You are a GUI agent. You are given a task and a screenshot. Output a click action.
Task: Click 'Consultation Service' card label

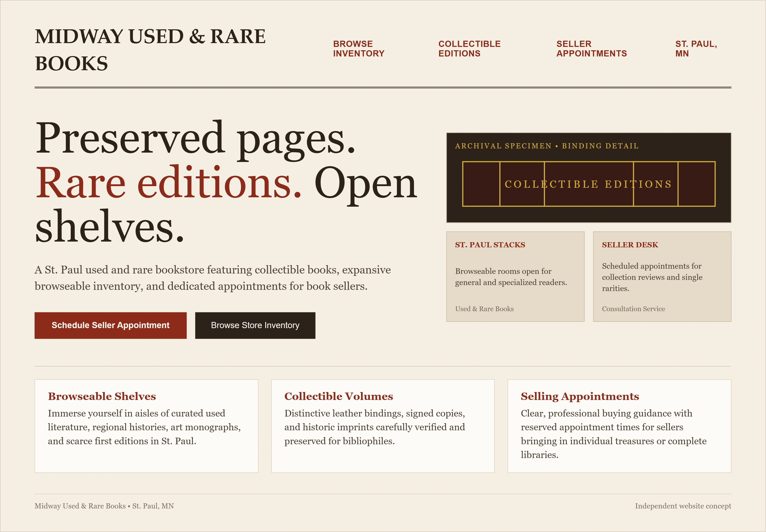633,309
